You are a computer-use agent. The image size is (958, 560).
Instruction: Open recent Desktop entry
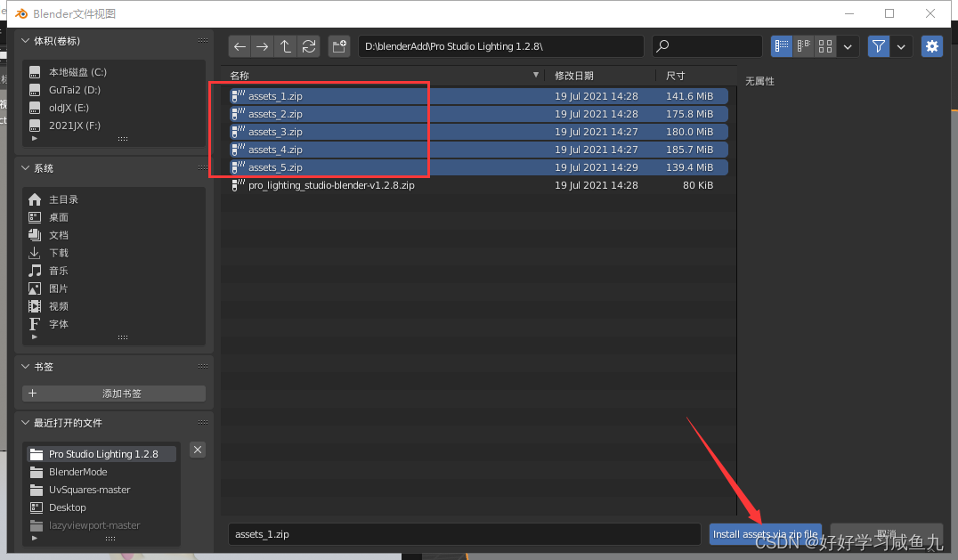point(101,507)
